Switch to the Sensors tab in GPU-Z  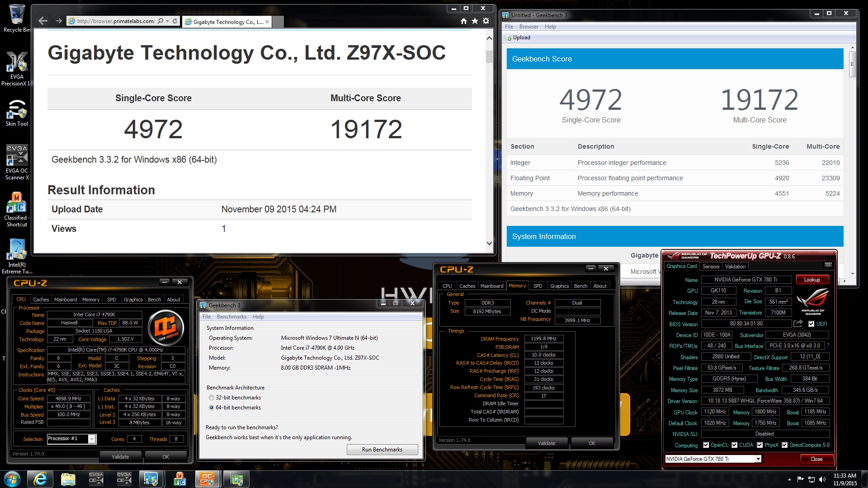coord(711,267)
